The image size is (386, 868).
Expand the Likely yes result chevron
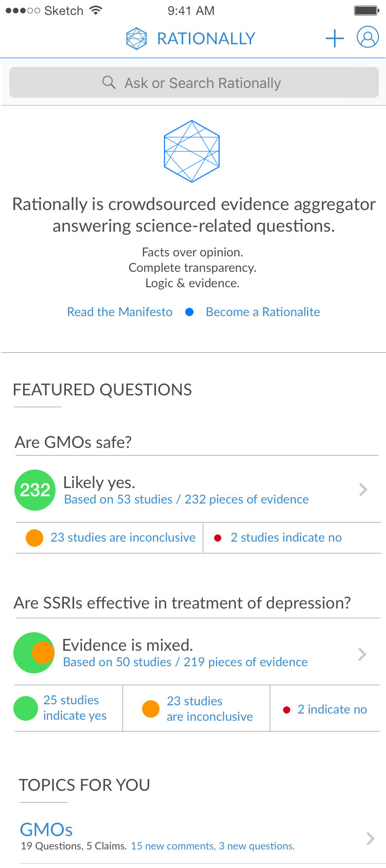point(363,490)
